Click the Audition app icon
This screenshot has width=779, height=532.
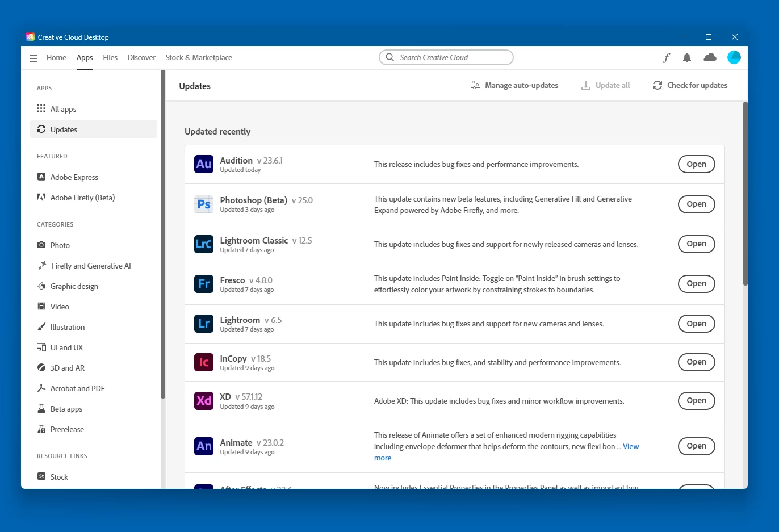(x=204, y=165)
